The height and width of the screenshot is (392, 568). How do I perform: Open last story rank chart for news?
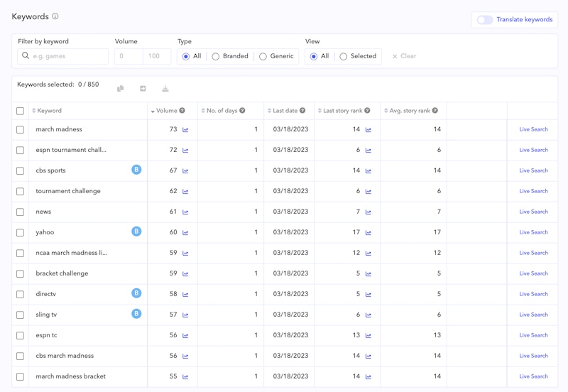[x=368, y=212]
